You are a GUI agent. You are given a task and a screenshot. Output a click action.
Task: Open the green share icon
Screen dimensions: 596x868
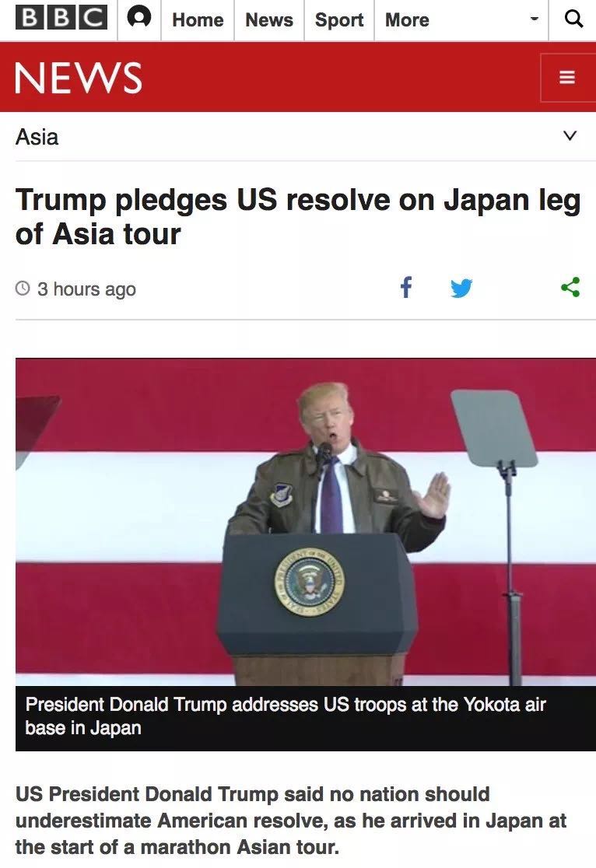pos(570,287)
